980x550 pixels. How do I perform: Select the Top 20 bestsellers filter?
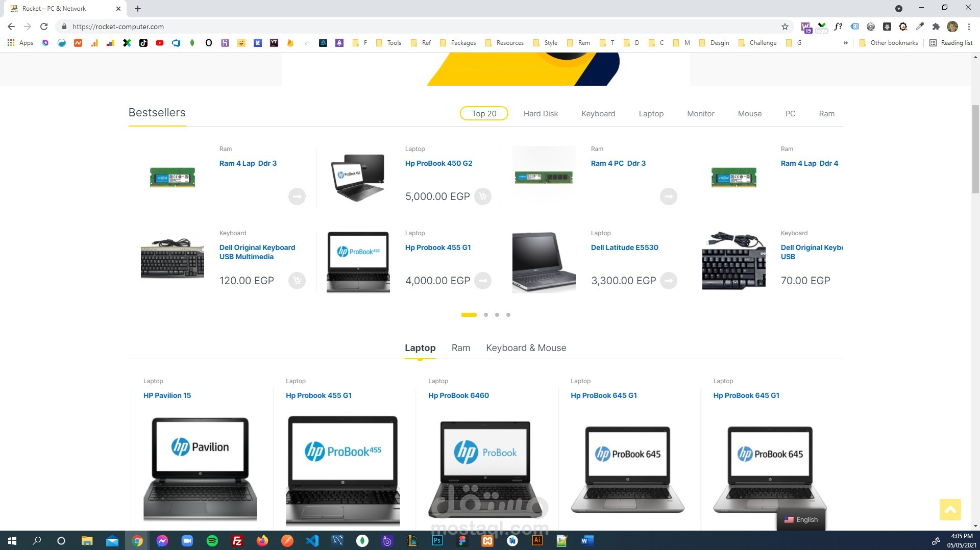click(x=484, y=113)
